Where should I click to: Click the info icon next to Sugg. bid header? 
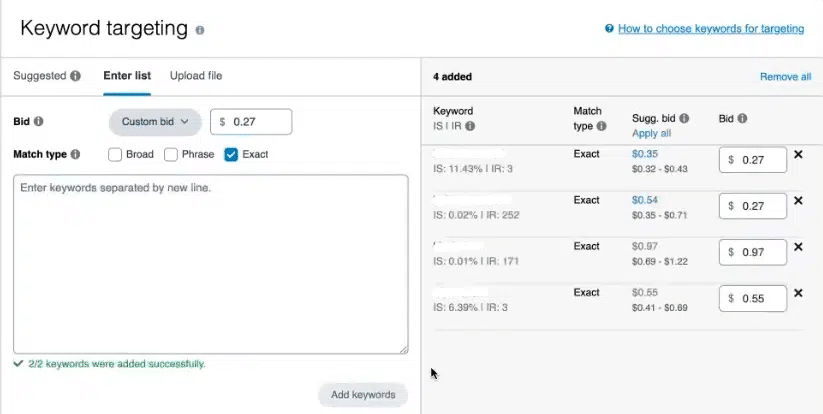684,118
